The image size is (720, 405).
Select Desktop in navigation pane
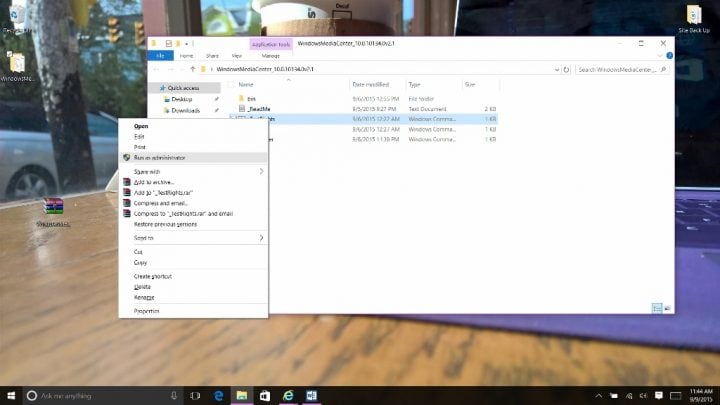[181, 99]
